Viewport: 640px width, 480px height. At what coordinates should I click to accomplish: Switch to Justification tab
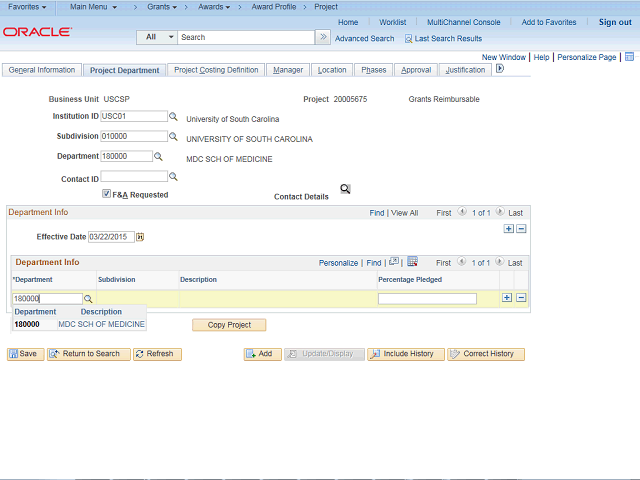tap(465, 70)
